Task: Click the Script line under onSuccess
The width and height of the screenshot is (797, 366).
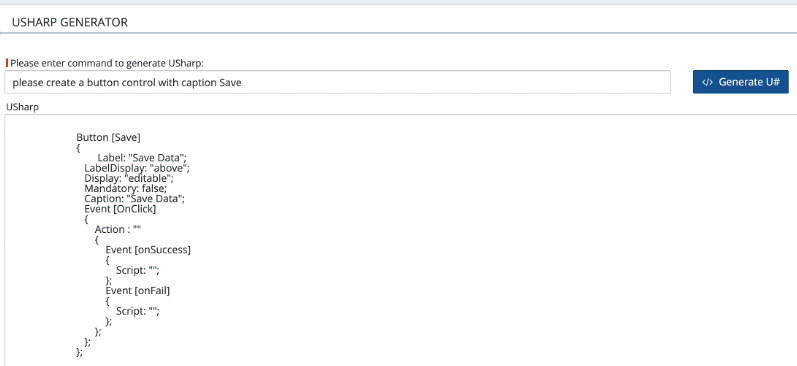Action: pos(138,270)
